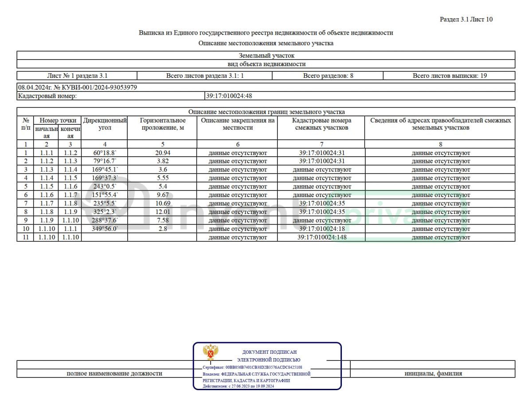Select the certificate number line in the stamp
Image resolution: width=532 pixels, height=411 pixels.
(x=253, y=368)
